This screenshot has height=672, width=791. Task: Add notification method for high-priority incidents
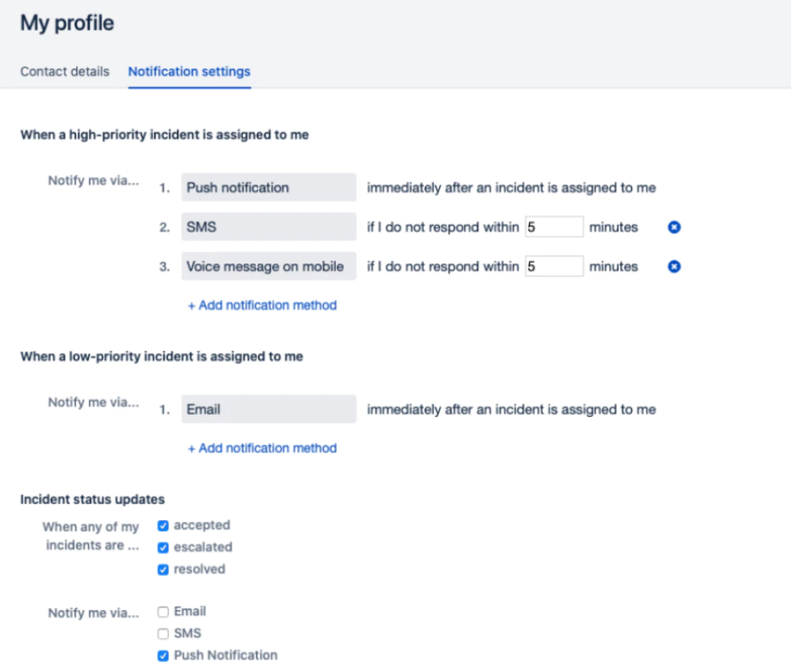click(262, 305)
